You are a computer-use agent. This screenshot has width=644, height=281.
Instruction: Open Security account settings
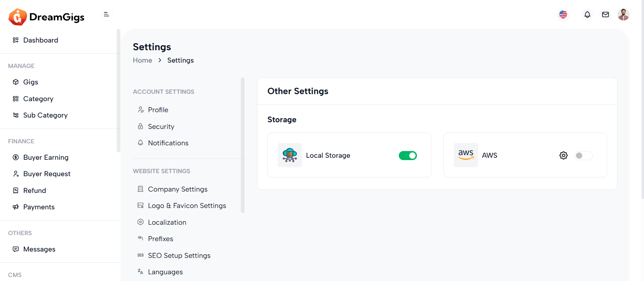(x=161, y=127)
